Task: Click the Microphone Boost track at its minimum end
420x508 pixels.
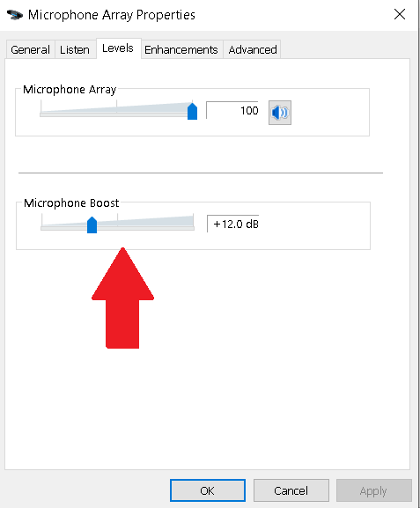Action: pos(42,228)
